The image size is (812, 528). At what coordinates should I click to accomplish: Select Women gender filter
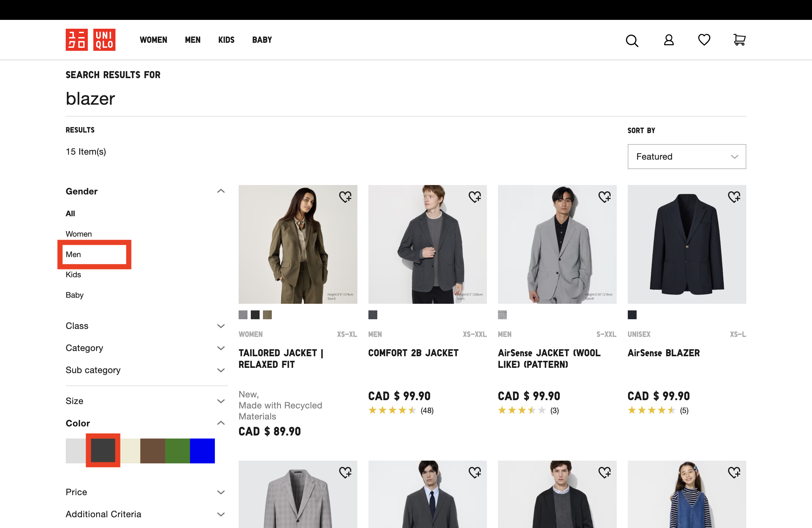pyautogui.click(x=78, y=234)
